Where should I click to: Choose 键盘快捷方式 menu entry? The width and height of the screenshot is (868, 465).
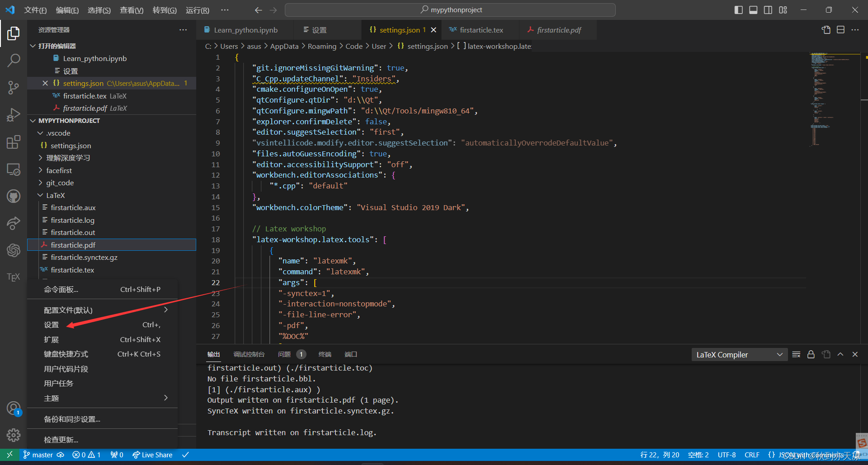pos(103,354)
